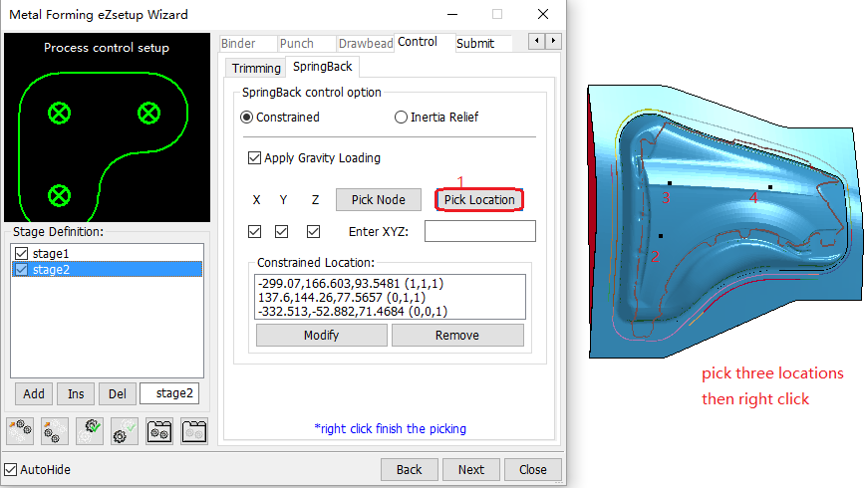Image resolution: width=868 pixels, height=488 pixels.
Task: Click the folder icon with faded gears
Action: pos(194,431)
